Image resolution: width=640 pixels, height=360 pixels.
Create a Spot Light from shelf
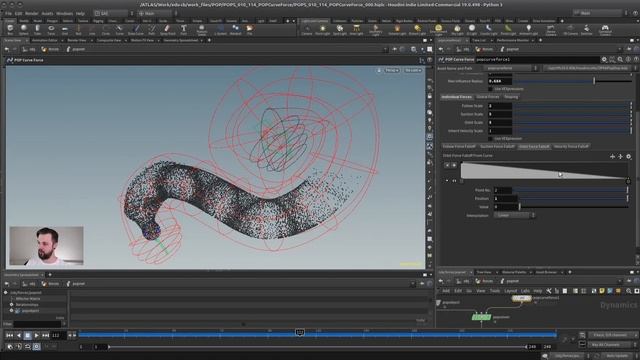pos(340,29)
